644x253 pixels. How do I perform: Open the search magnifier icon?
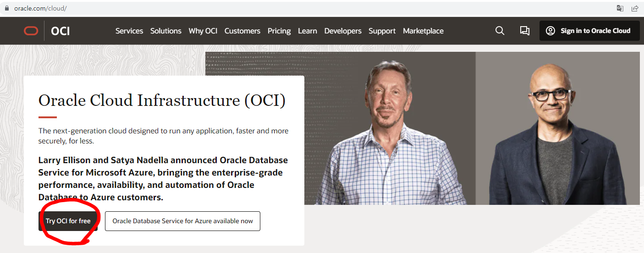500,31
